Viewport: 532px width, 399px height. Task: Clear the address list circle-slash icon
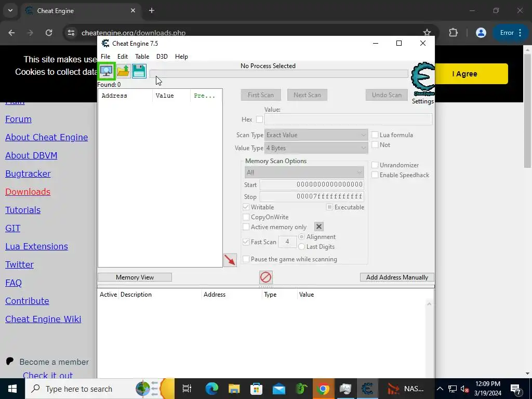click(x=265, y=277)
